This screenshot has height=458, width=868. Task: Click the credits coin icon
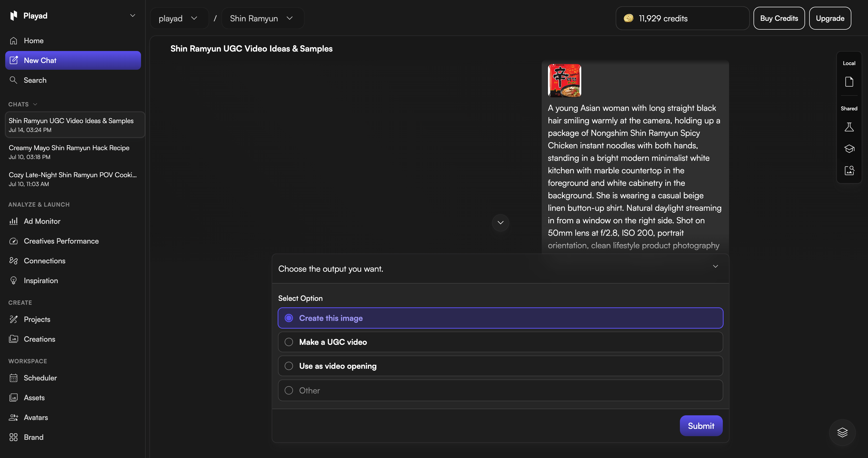pyautogui.click(x=628, y=18)
